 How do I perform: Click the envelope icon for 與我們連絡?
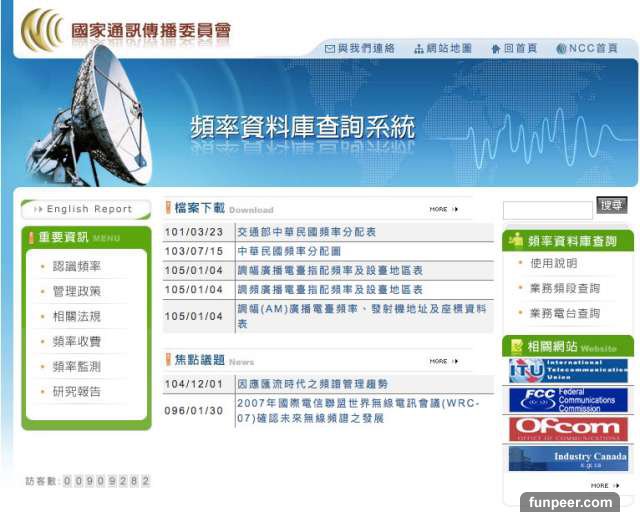(x=329, y=49)
